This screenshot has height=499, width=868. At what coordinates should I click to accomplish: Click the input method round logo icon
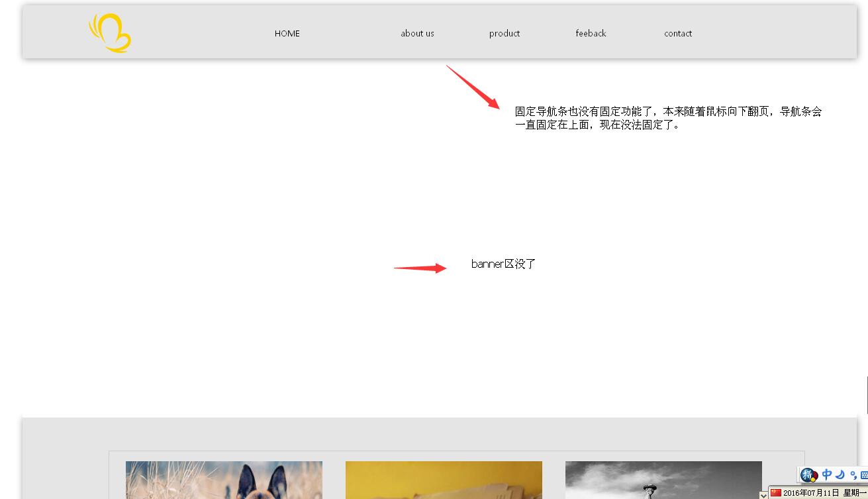809,474
